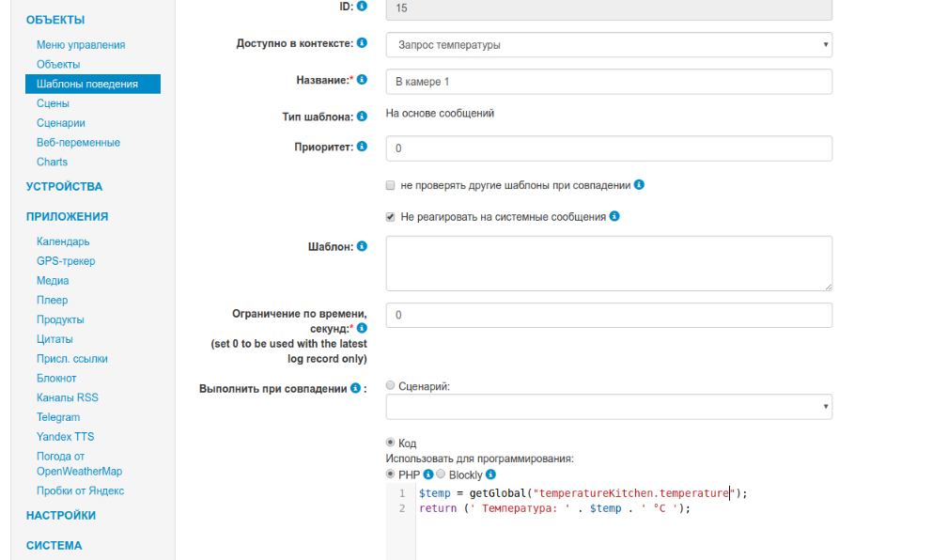The height and width of the screenshot is (560, 932).
Task: Click info icon beside Доступно в контексте
Action: pyautogui.click(x=363, y=43)
